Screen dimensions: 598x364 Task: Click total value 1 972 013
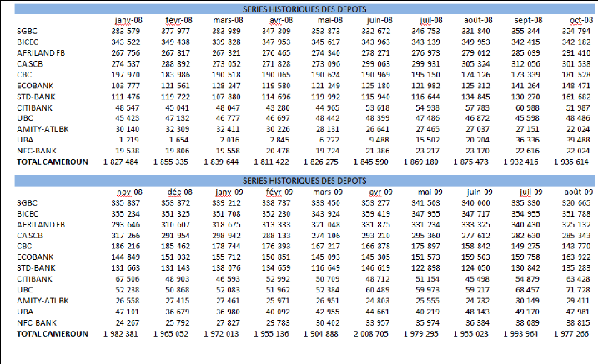[221, 334]
